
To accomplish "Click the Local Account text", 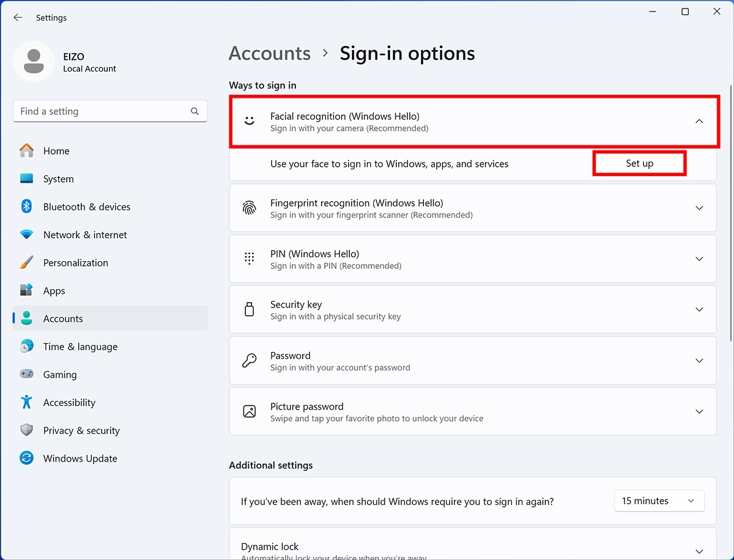I will click(x=89, y=68).
